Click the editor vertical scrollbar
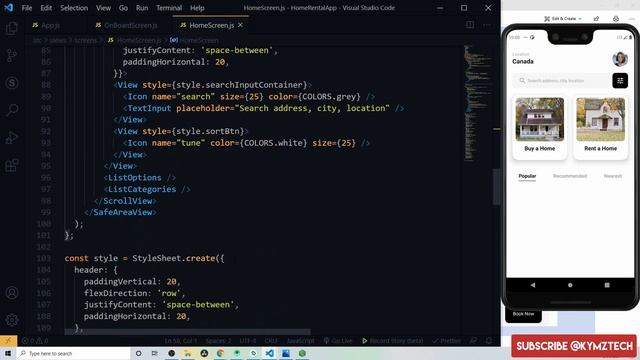The image size is (640, 360). (x=497, y=187)
